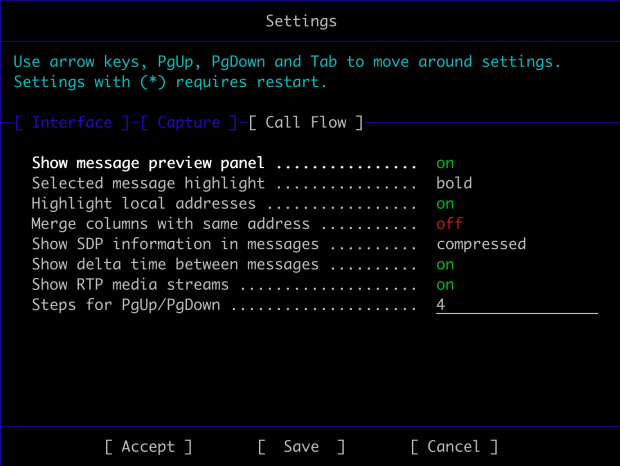Select the "Show RTP media streams" label

click(130, 285)
